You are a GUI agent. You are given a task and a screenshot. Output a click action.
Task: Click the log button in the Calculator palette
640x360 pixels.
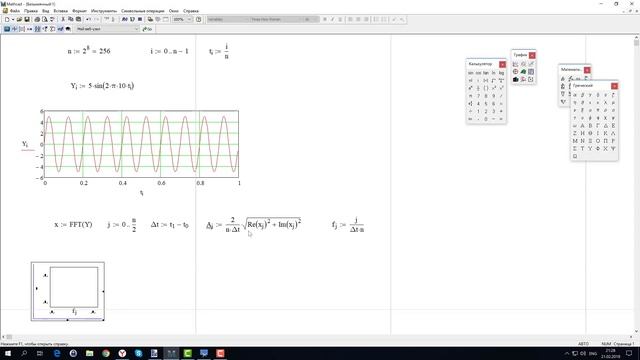coord(501,73)
